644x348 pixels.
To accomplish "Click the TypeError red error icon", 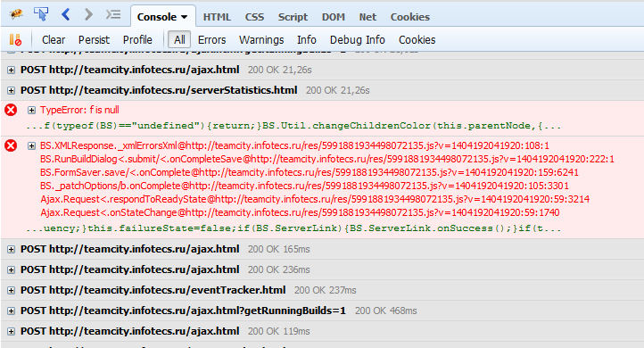I will coord(11,110).
